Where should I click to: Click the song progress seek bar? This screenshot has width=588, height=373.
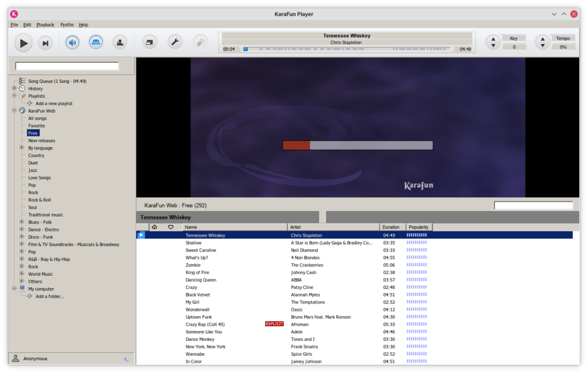[347, 49]
